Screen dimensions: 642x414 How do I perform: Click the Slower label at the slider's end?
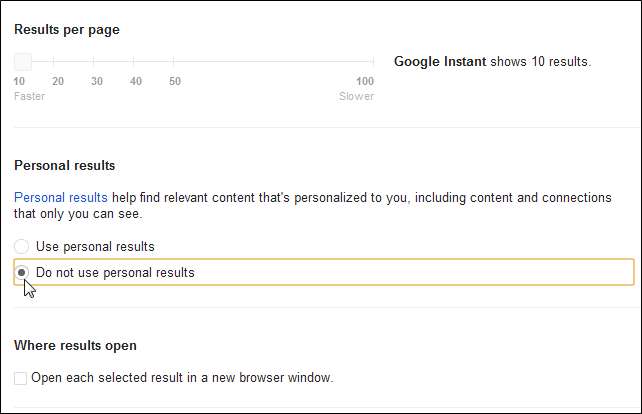click(x=356, y=97)
